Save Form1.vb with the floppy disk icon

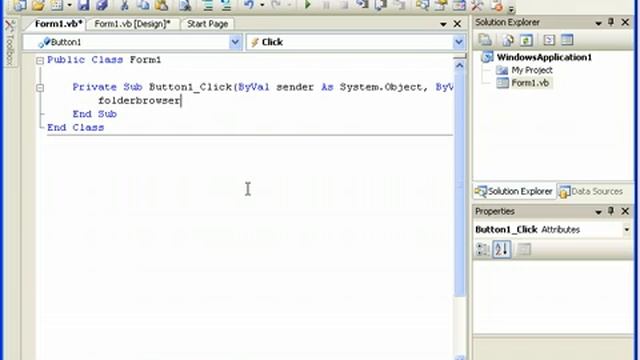coord(83,5)
